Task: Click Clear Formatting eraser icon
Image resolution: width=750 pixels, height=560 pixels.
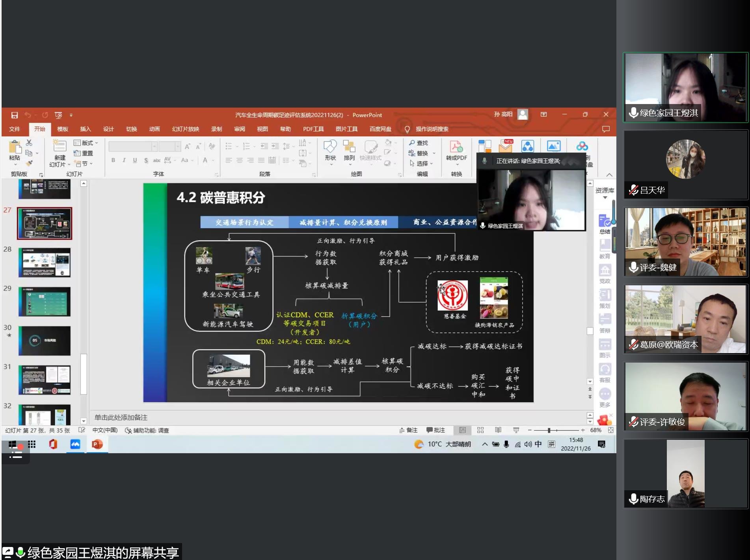Action: tap(212, 147)
